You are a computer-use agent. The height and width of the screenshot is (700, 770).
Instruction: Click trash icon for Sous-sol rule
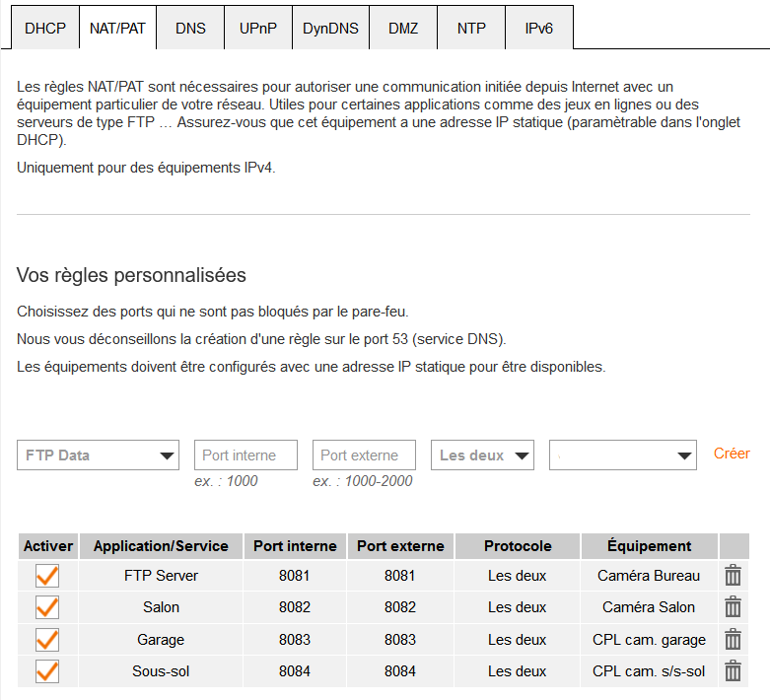(x=733, y=671)
